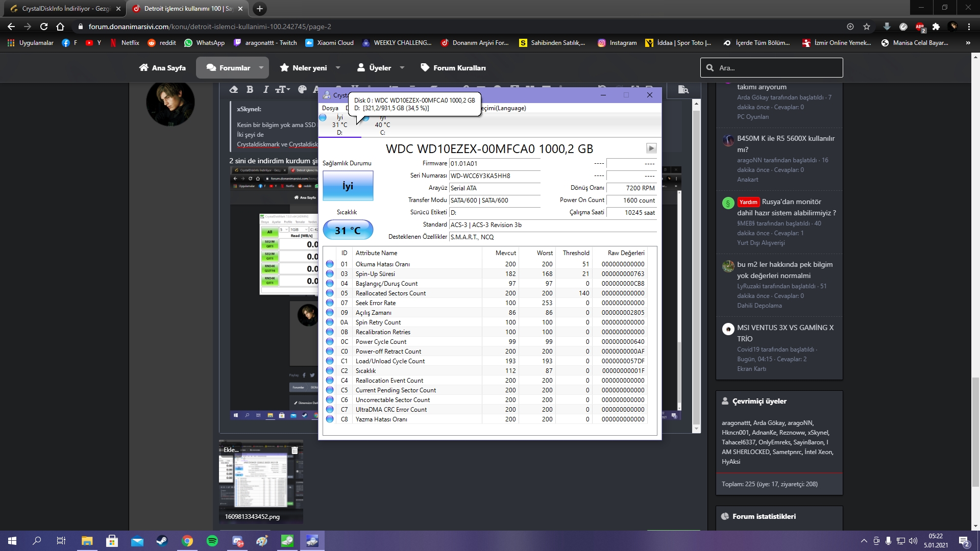The width and height of the screenshot is (980, 551).
Task: Open volume control in system tray
Action: (913, 541)
